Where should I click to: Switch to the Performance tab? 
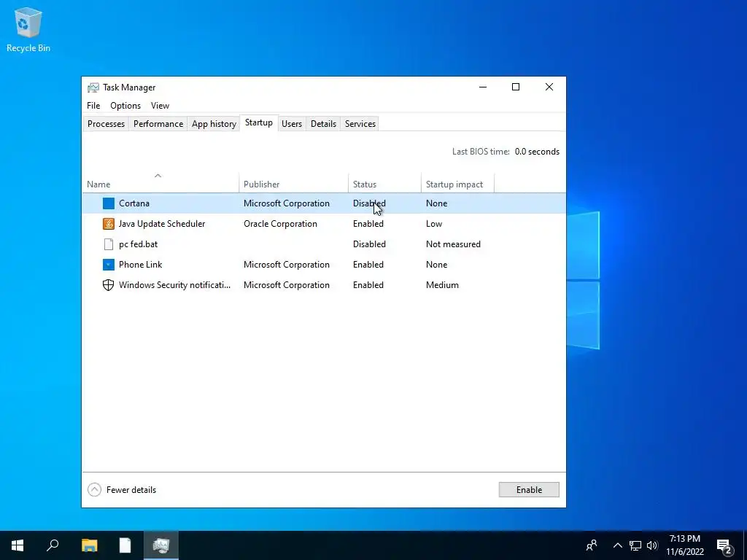(x=158, y=124)
